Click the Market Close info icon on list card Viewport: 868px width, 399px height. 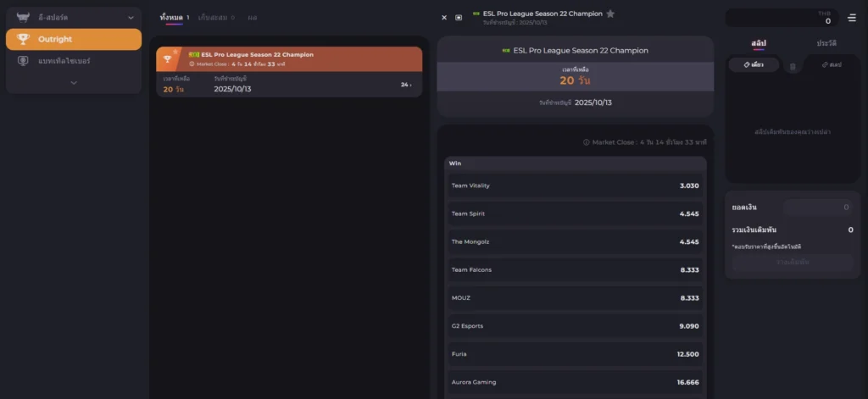(192, 64)
